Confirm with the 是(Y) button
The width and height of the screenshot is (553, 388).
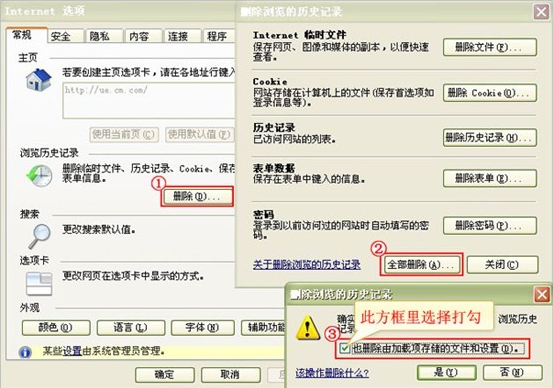446,372
